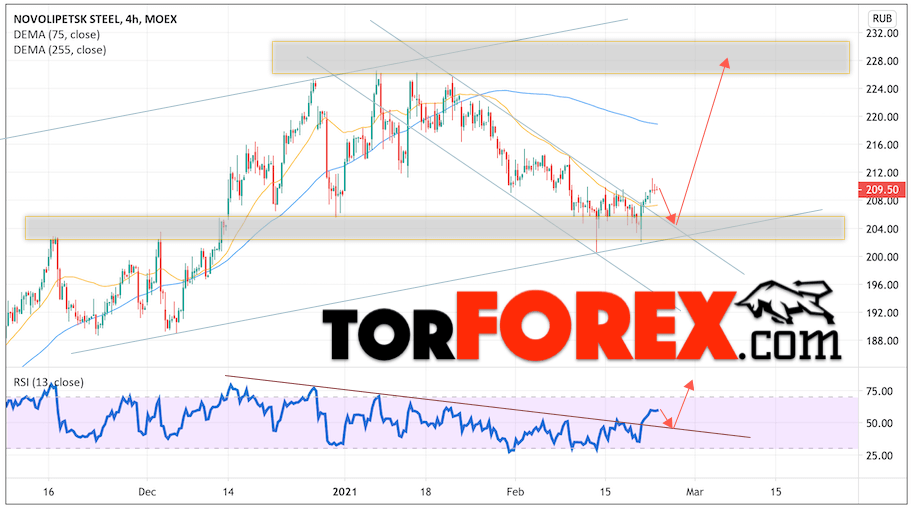Click the RSI 25.00 axis label
This screenshot has width=913, height=509.
[879, 456]
